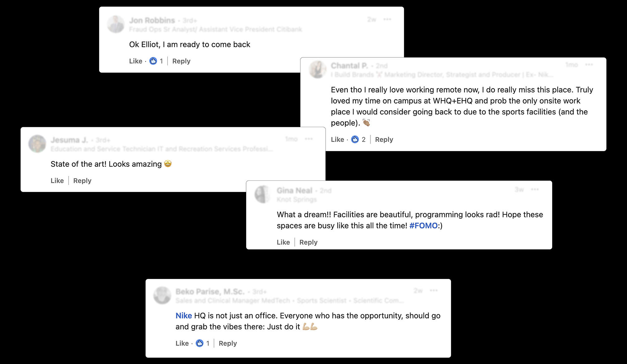Image resolution: width=627 pixels, height=364 pixels.
Task: Open the #FOMO hashtag link
Action: pos(423,226)
